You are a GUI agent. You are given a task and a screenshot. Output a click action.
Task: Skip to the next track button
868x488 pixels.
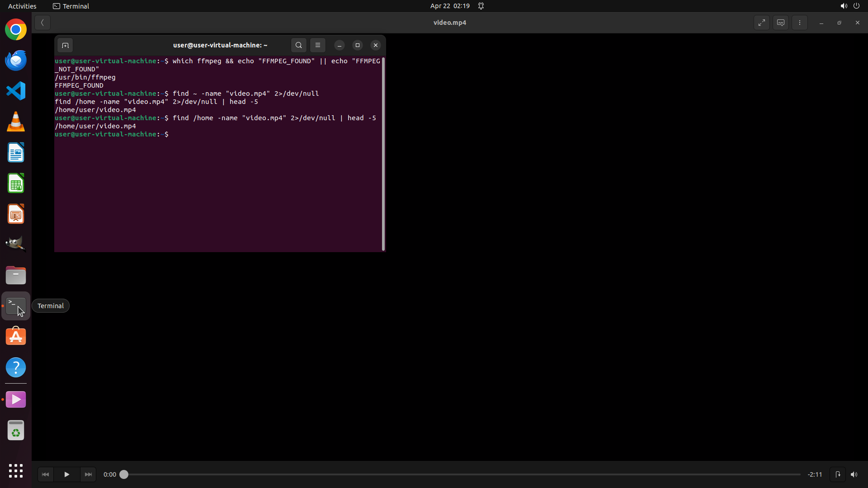(88, 474)
